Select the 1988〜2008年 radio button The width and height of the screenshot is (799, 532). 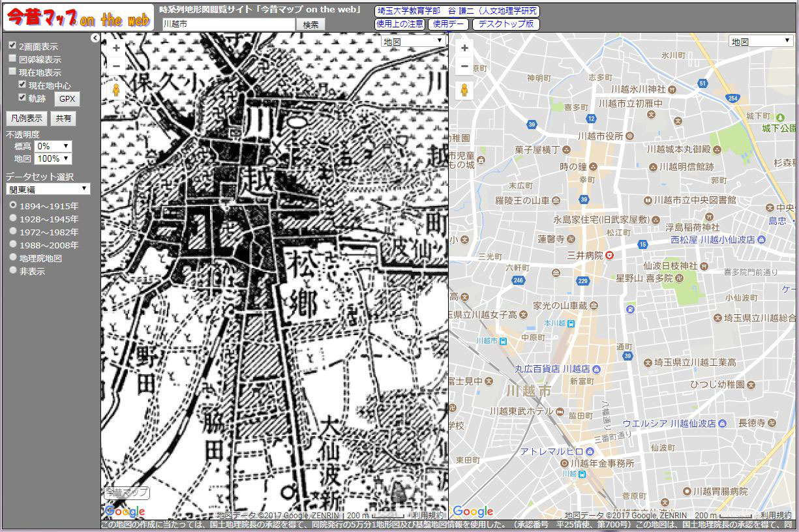point(12,244)
